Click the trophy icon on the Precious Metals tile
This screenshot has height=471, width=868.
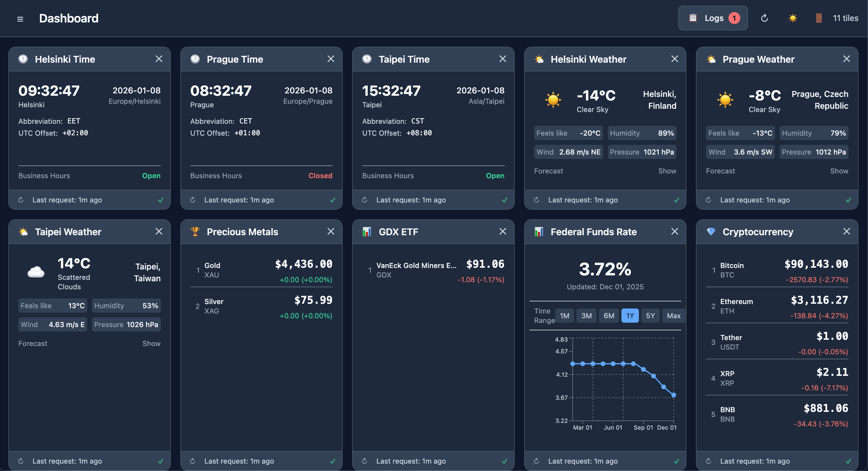[195, 231]
